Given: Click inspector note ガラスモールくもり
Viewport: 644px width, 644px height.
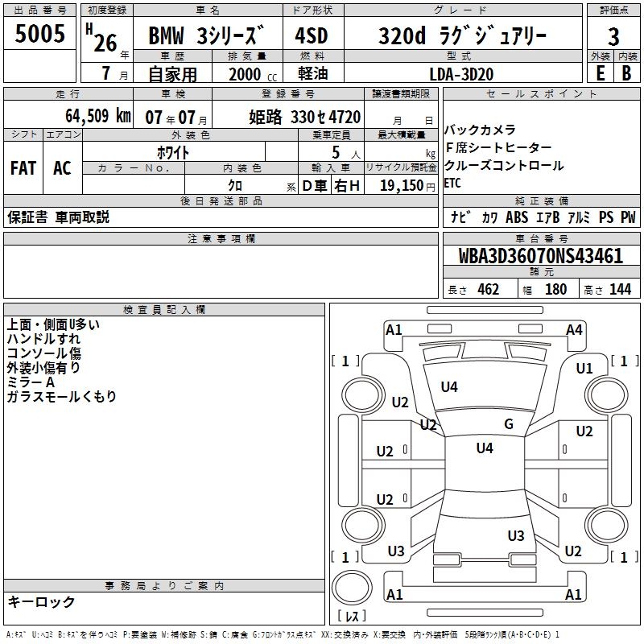Looking at the screenshot, I should 62,397.
